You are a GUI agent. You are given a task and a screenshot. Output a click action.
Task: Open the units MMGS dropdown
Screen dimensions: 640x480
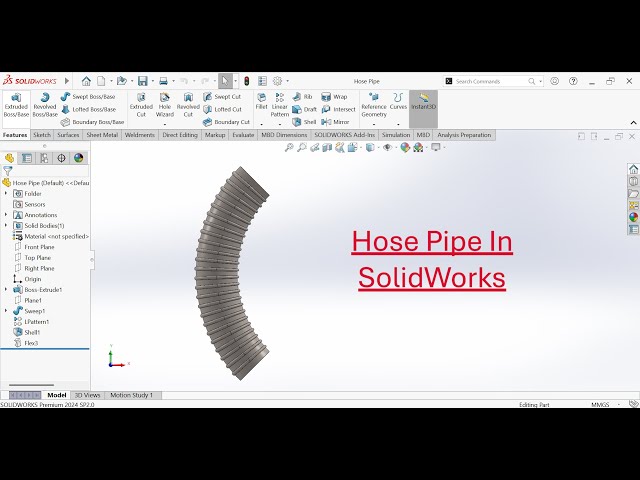click(x=619, y=404)
